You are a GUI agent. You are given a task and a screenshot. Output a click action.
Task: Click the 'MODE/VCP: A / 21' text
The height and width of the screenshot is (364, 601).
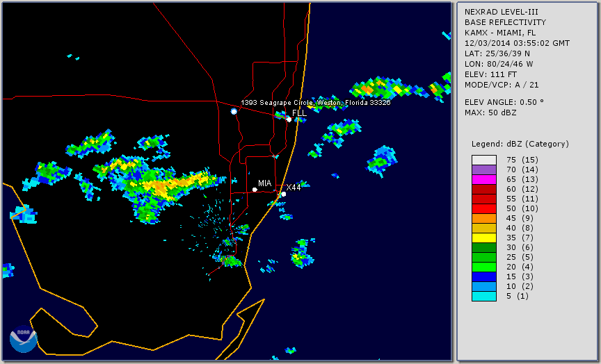click(x=502, y=85)
